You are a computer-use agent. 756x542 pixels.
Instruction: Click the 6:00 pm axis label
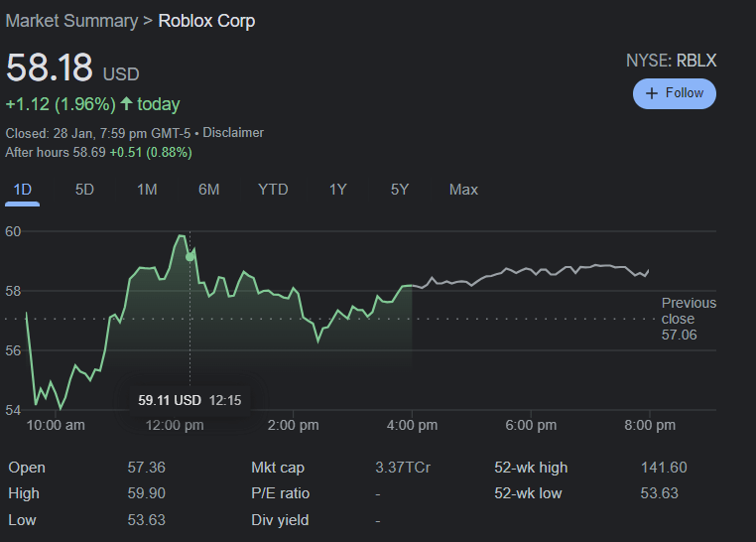click(x=531, y=425)
